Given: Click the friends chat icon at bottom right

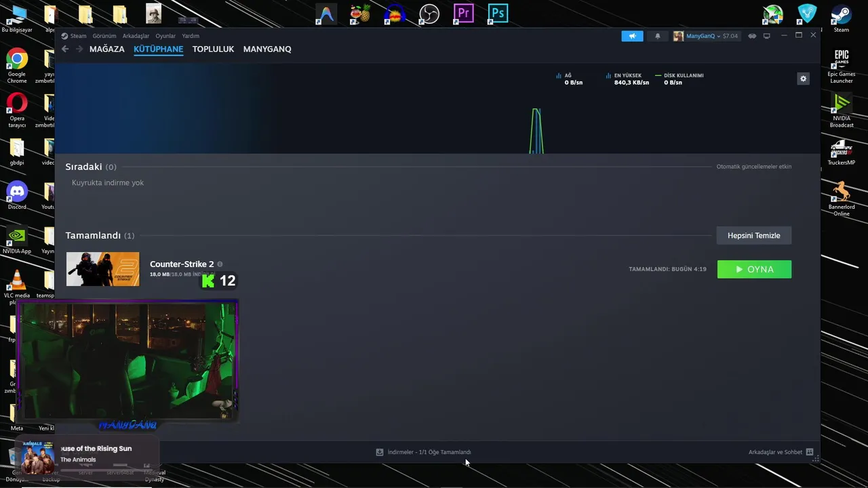Looking at the screenshot, I should point(810,452).
